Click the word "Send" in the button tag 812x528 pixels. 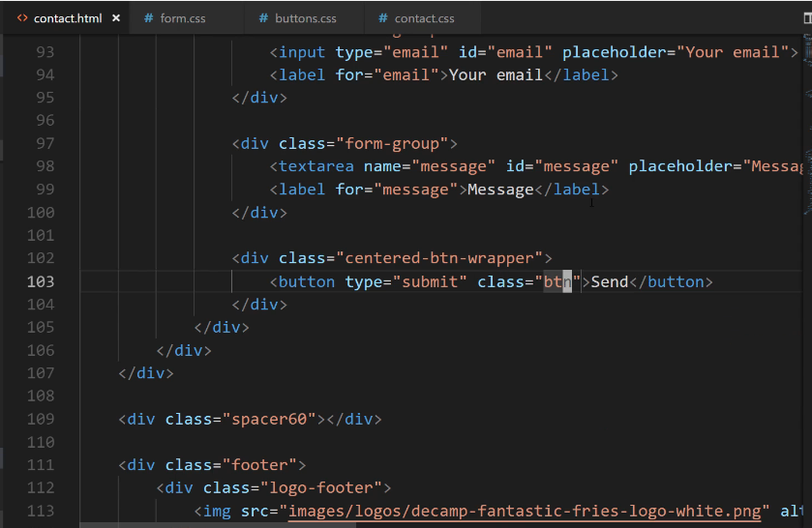coord(610,281)
